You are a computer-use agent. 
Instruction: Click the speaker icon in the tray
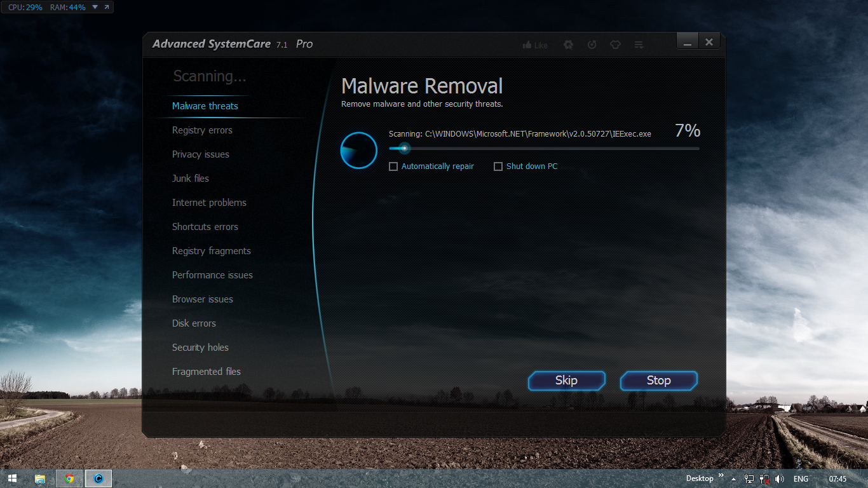pos(779,478)
